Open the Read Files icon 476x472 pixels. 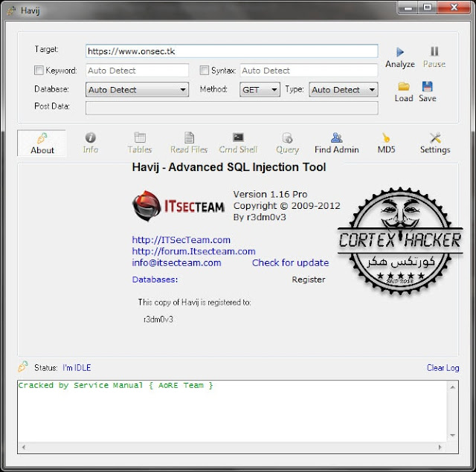pyautogui.click(x=189, y=138)
